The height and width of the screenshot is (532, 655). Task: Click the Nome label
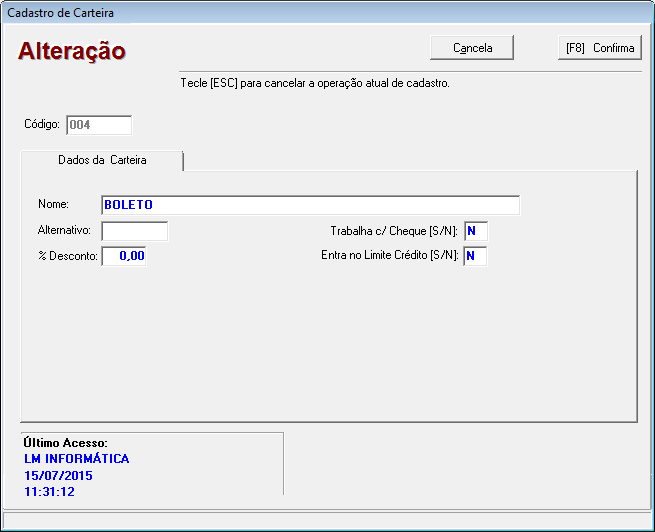[x=53, y=205]
